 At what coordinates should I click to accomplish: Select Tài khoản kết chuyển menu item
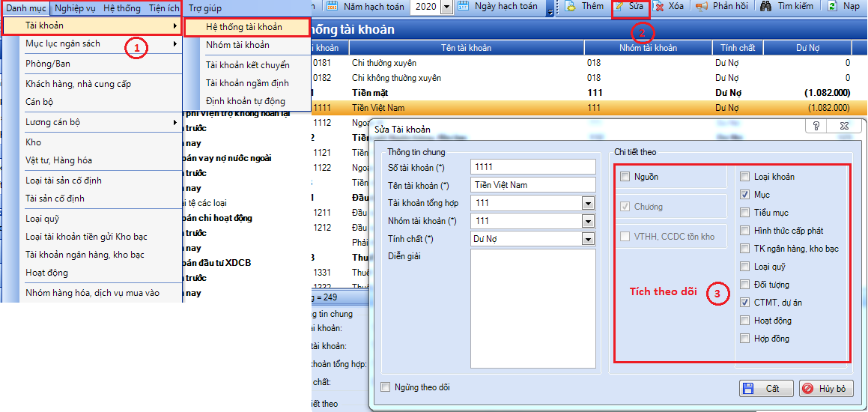coord(246,64)
